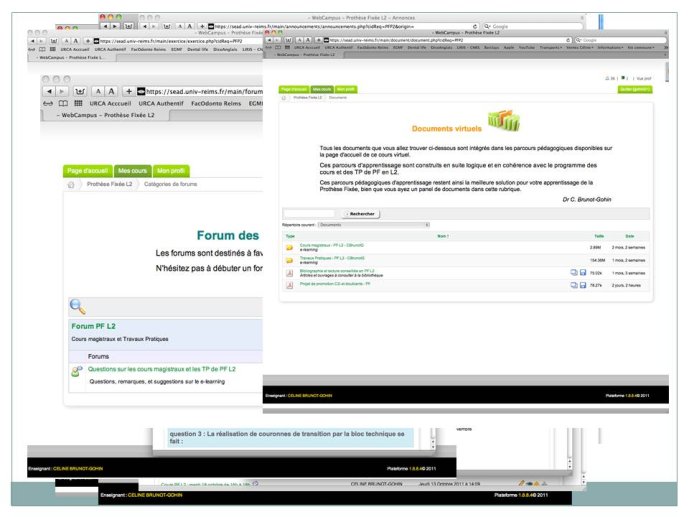Click copy icon in Bibliographie row
This screenshot has width=689, height=517.
pos(574,273)
